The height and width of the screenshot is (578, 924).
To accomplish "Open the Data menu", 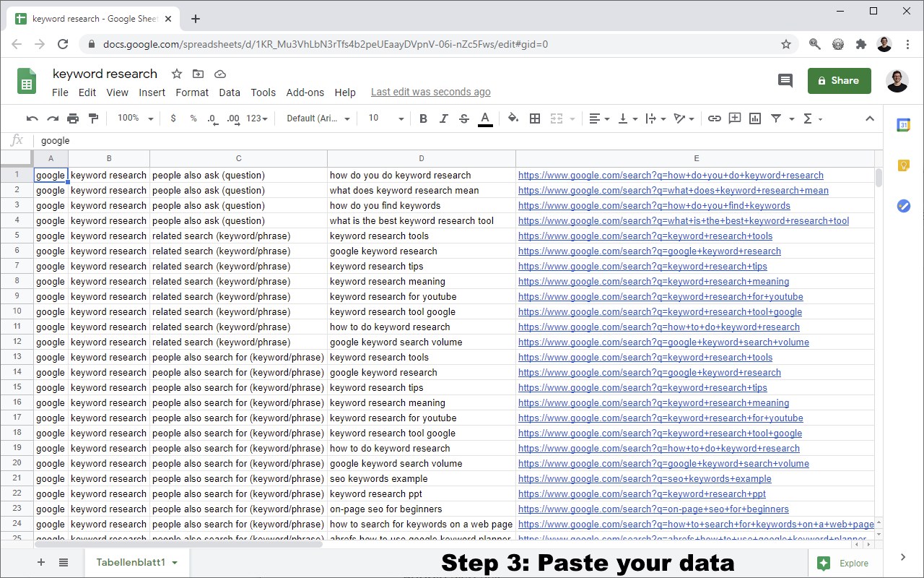I will pos(230,92).
